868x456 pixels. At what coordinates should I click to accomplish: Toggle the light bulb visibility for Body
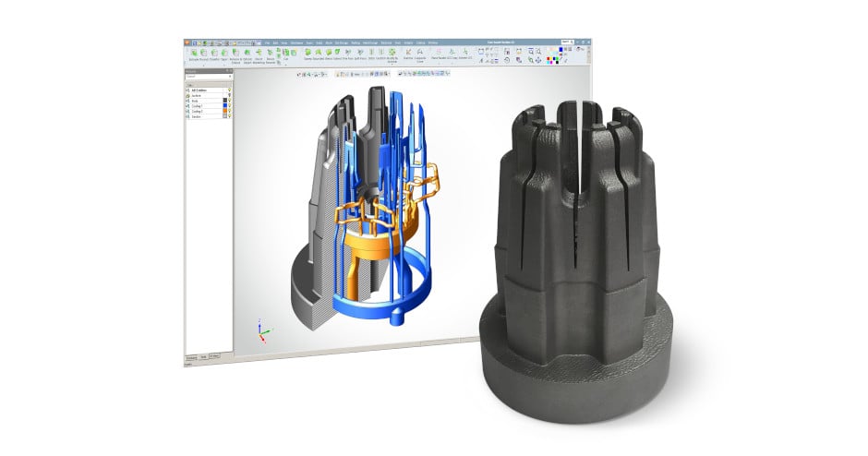click(228, 102)
